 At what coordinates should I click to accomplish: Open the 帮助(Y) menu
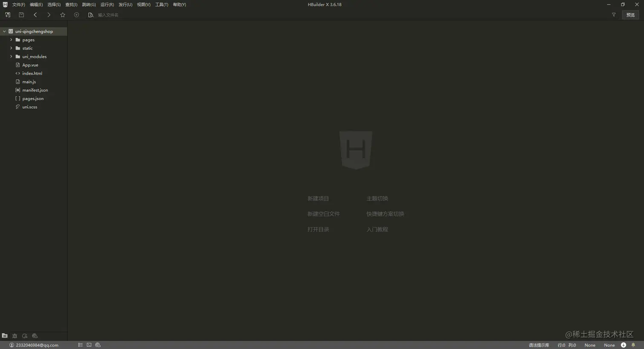(x=179, y=5)
